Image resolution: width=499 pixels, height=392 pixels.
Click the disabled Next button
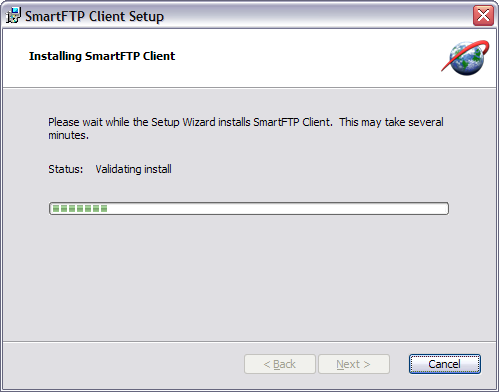click(354, 364)
